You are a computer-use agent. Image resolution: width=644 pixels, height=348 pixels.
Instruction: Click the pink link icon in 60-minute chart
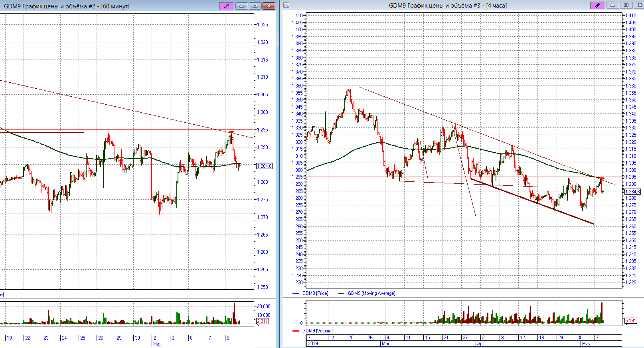(226, 6)
